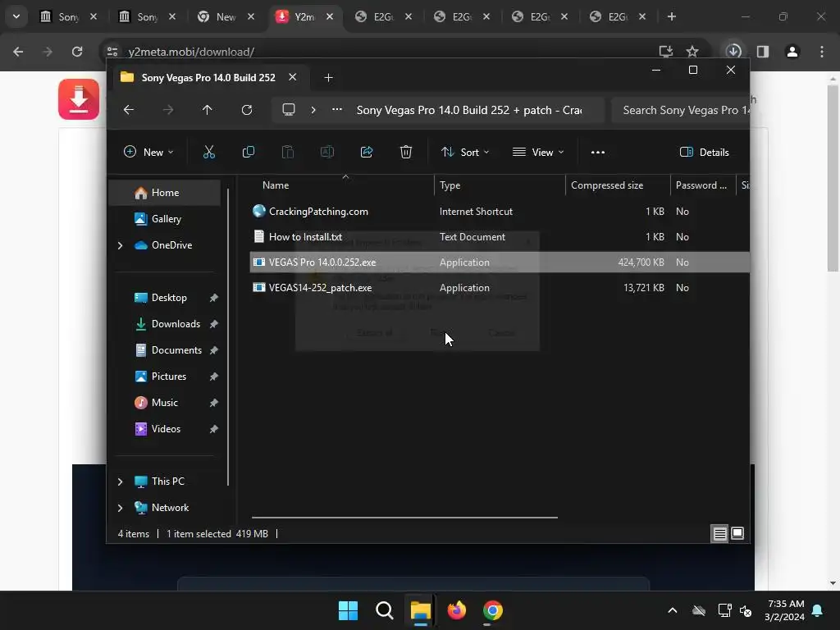The width and height of the screenshot is (840, 630).
Task: Bookmark this page with the star icon
Action: (x=692, y=52)
